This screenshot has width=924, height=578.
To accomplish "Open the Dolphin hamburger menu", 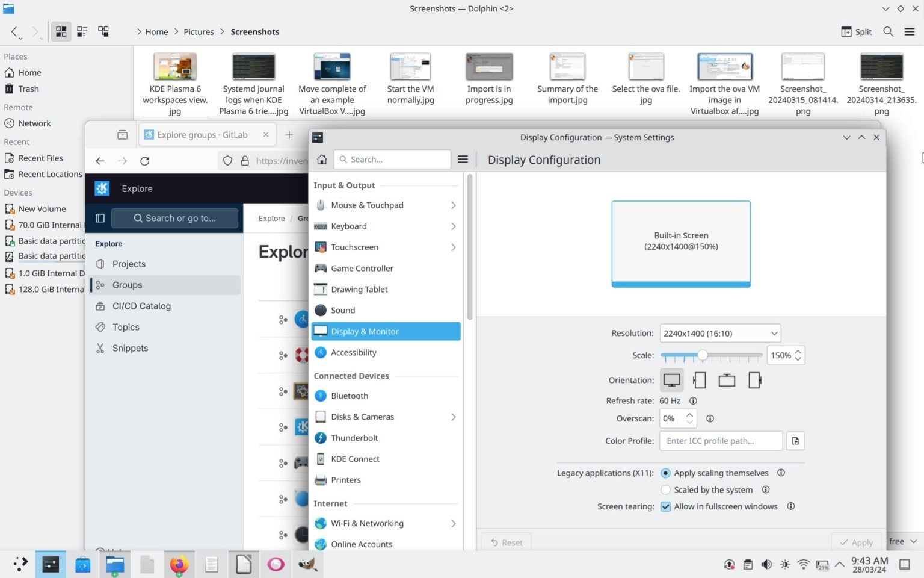I will (909, 31).
